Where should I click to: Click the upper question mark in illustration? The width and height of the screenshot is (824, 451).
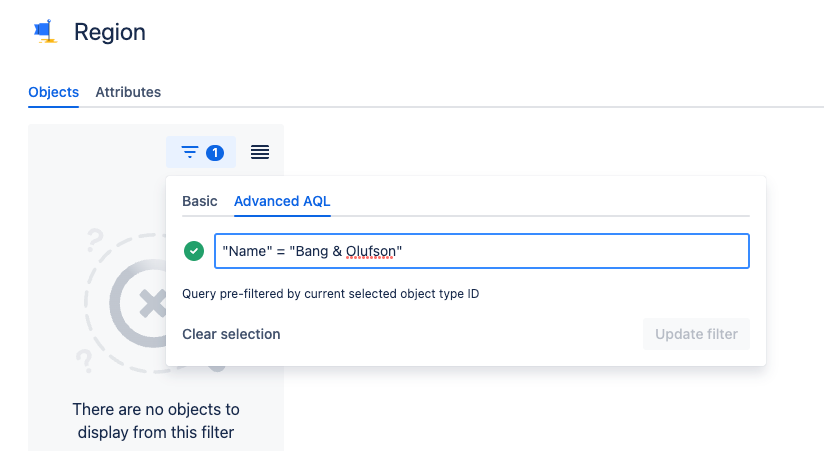click(96, 241)
